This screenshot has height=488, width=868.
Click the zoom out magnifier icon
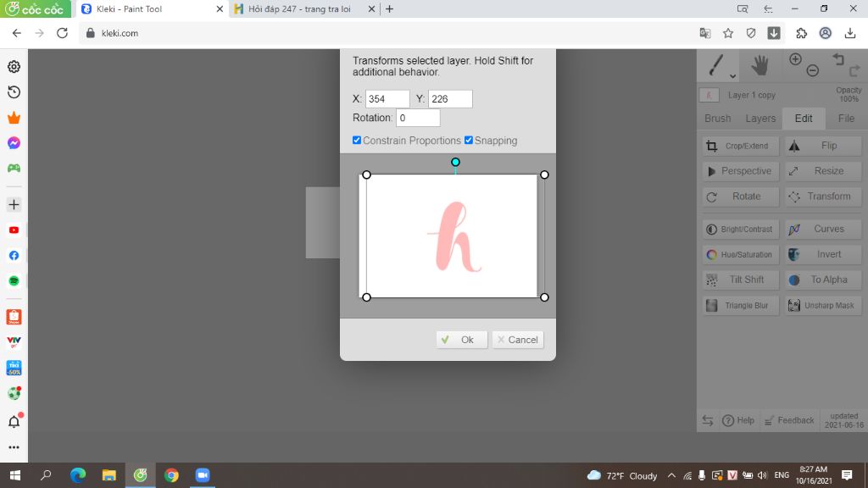tap(812, 70)
